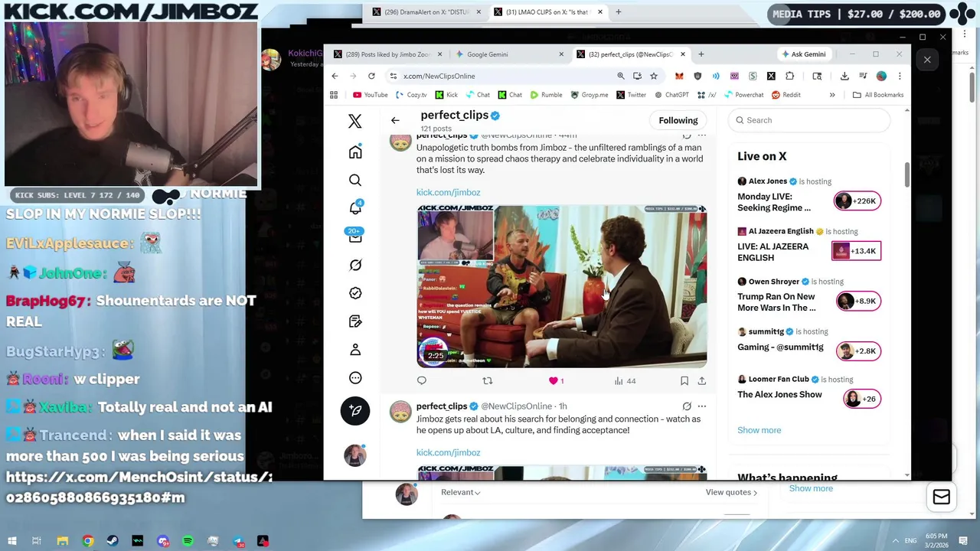980x551 pixels.
Task: Click the X logo in sidebar
Action: point(355,121)
